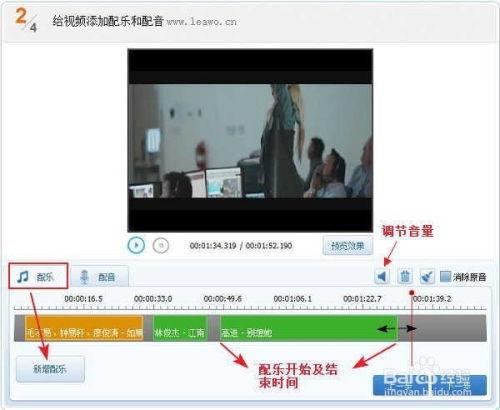Click the 00:01:22.7 mark on the ruler

(x=362, y=299)
